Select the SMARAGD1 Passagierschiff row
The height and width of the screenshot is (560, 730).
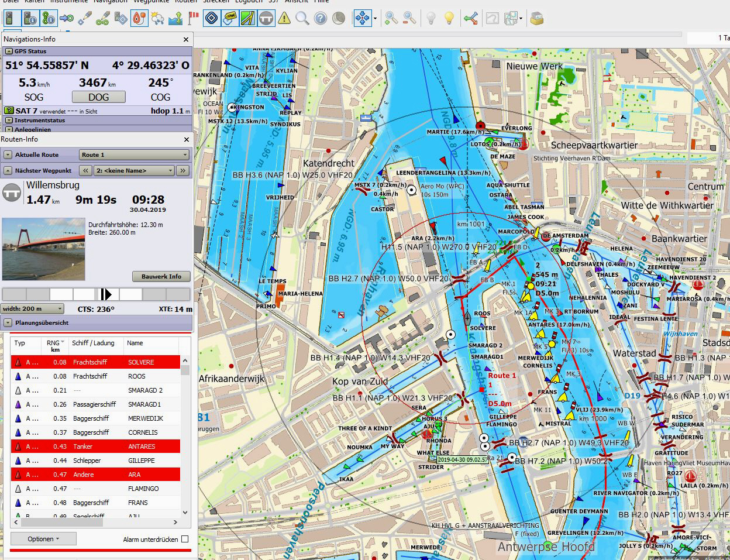[95, 404]
